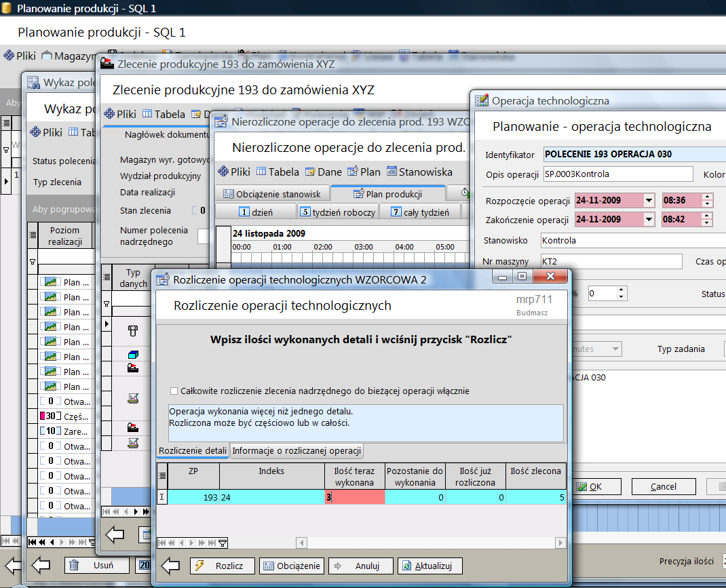Switch to Informacje o rozliczanej operacji tab
The height and width of the screenshot is (588, 726).
(x=297, y=450)
